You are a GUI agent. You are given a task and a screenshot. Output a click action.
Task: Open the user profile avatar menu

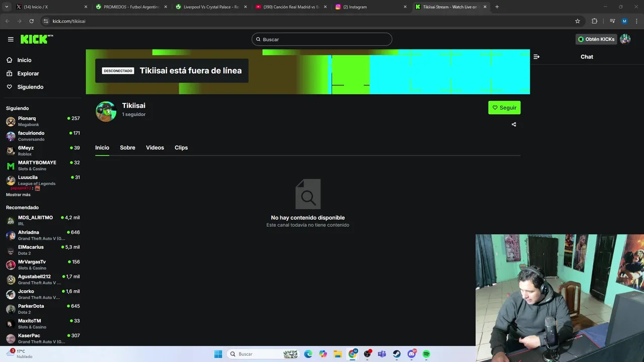pos(625,39)
